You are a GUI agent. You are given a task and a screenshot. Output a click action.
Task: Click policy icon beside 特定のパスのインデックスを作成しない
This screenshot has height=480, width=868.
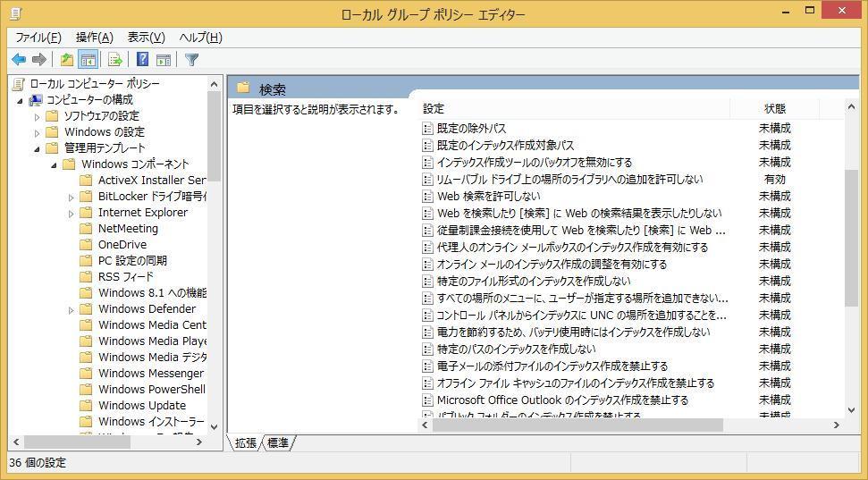coord(427,349)
